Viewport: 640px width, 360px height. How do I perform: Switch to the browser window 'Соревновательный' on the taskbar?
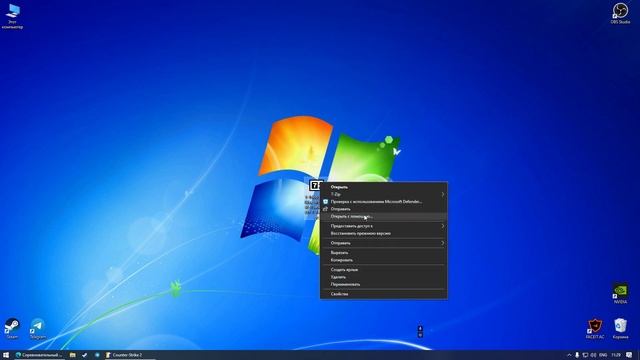pyautogui.click(x=39, y=355)
